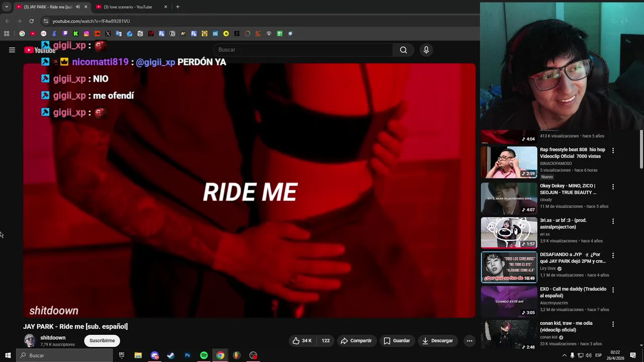Open Steam from taskbar

coord(171,355)
